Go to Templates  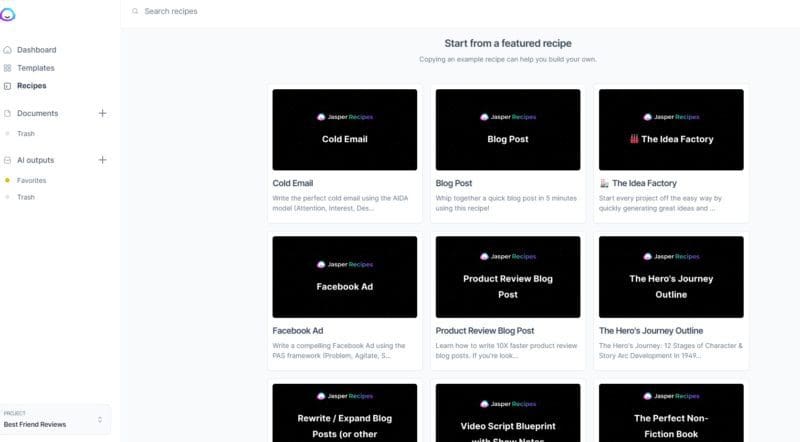pos(36,68)
